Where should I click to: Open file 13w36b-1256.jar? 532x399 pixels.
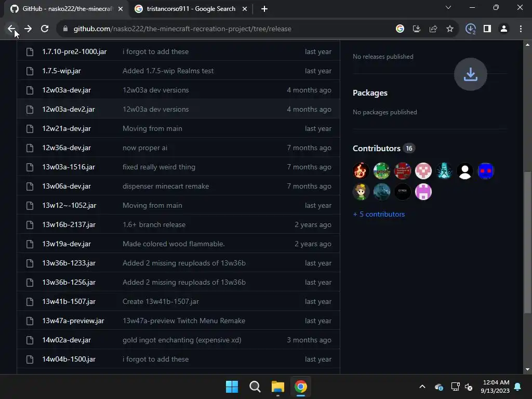[69, 282]
